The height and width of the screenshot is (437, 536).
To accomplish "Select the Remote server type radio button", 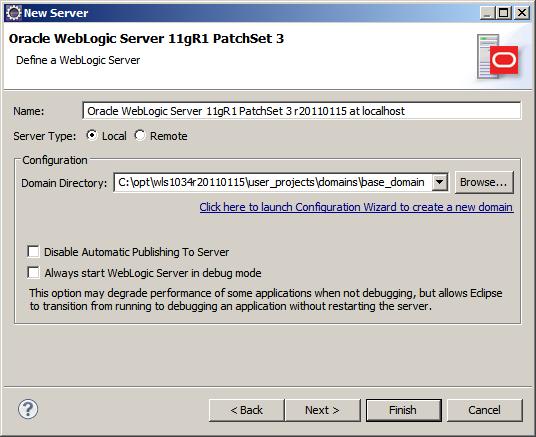I will [x=140, y=135].
